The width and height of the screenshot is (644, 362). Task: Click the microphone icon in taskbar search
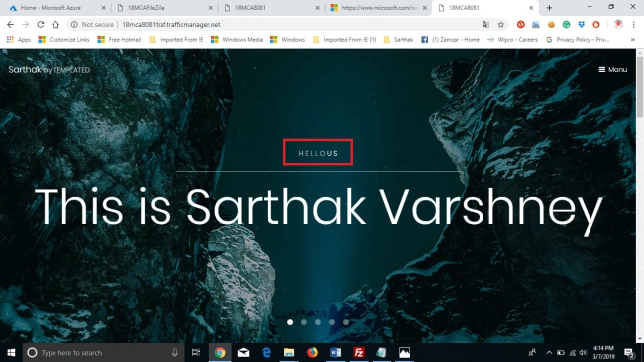click(175, 352)
